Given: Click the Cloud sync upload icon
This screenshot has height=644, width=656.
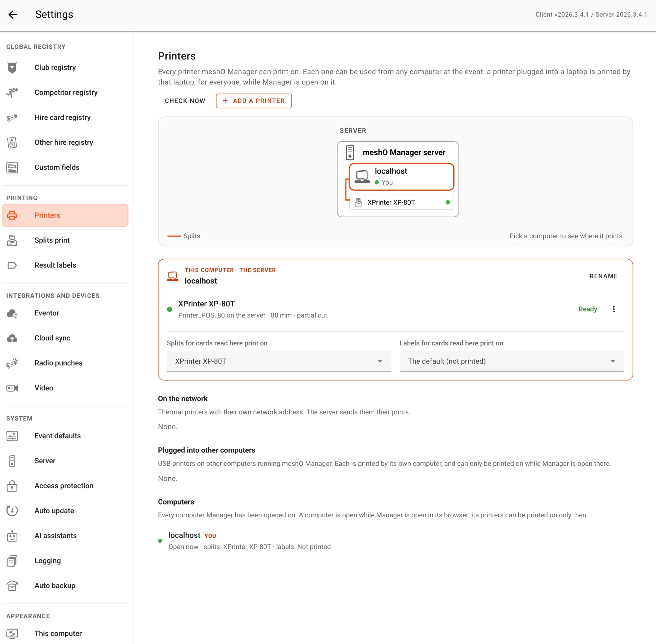Looking at the screenshot, I should pos(12,338).
